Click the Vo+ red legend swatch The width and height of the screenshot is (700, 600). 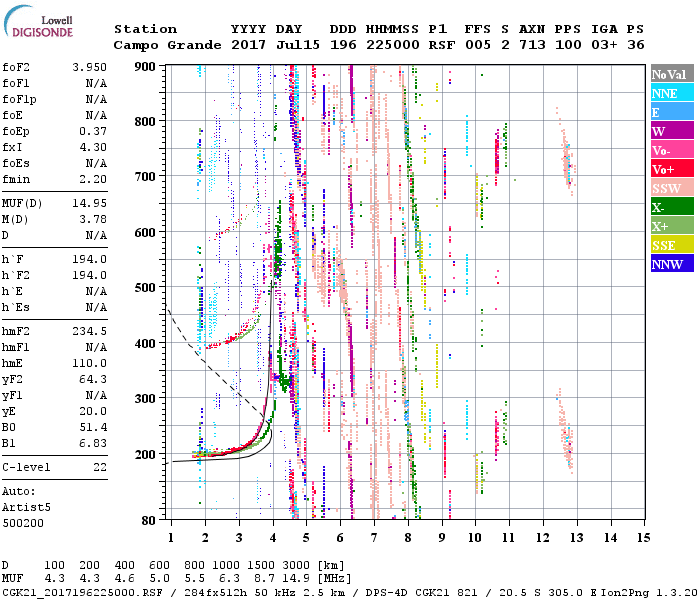(671, 169)
